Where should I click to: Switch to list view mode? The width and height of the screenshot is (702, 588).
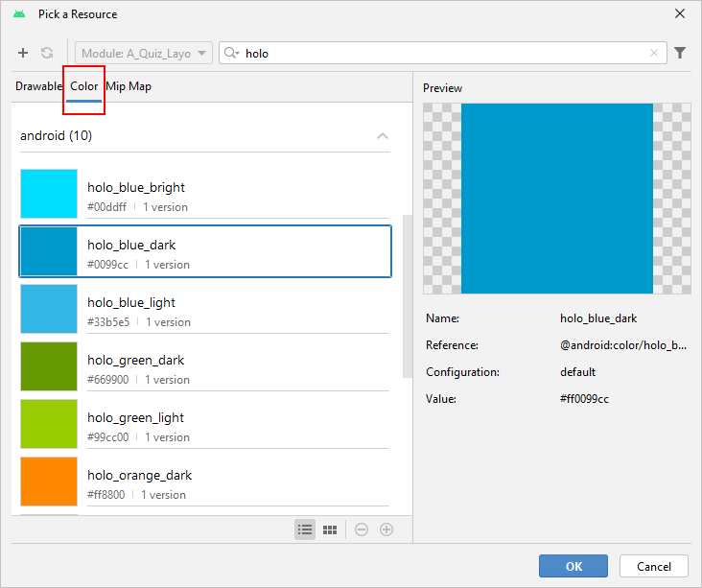(305, 529)
